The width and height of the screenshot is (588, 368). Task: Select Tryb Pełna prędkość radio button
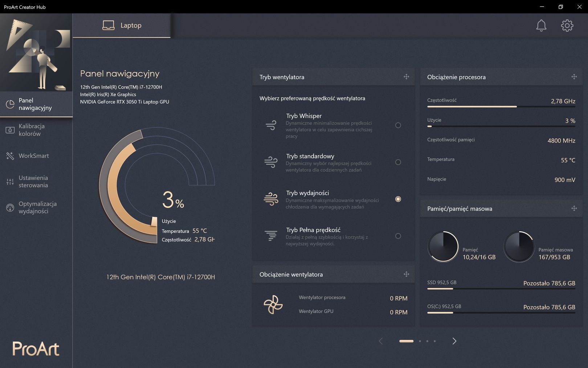398,236
